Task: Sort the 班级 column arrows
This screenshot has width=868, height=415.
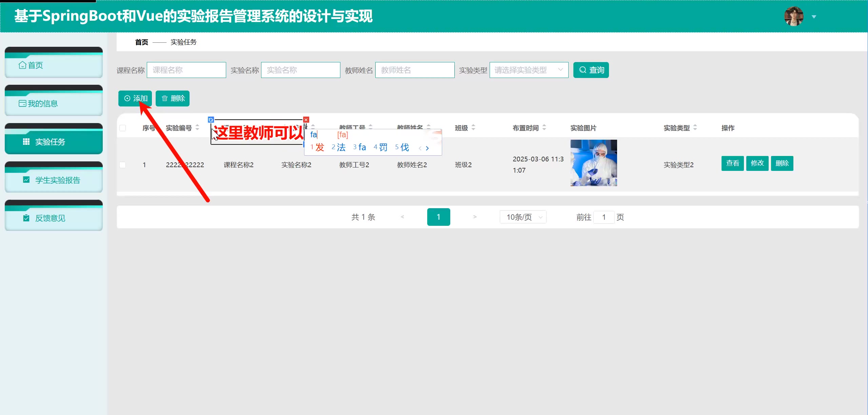Action: pos(473,128)
